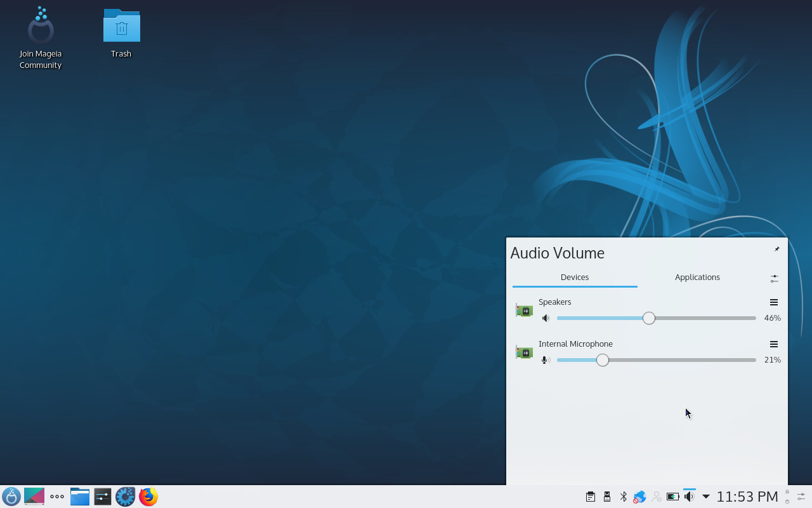Screen dimensions: 812x508
Task: Launch Firefox from the taskbar
Action: (148, 496)
